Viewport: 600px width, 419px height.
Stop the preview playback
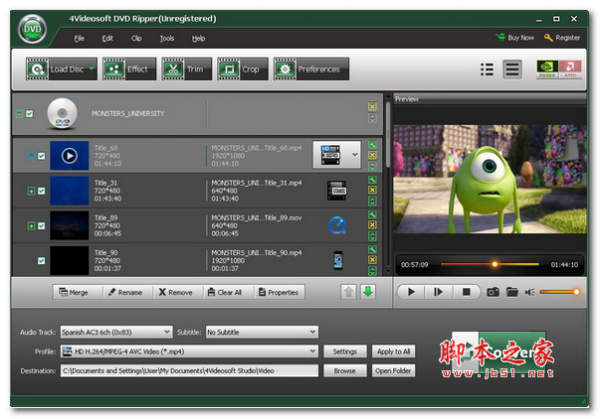465,292
